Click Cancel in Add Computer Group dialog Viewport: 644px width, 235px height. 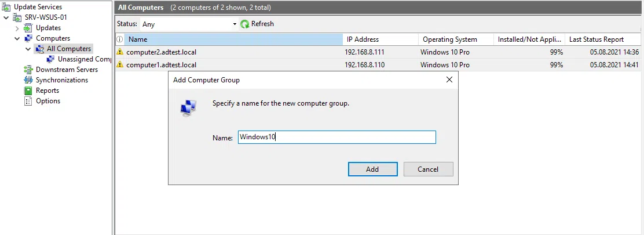(428, 169)
